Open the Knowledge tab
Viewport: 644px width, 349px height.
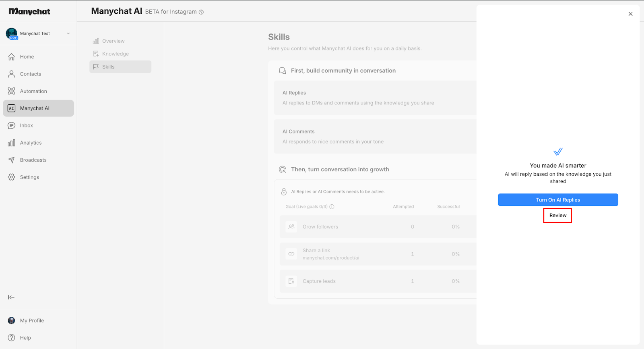(x=115, y=54)
